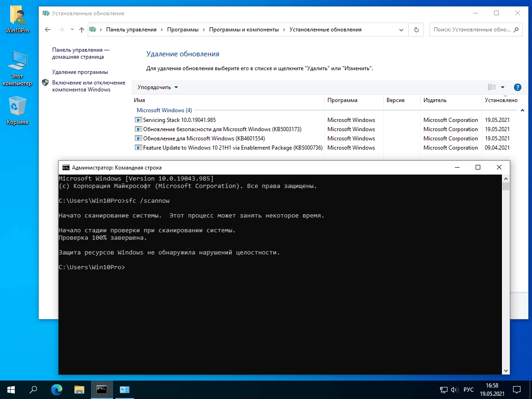The height and width of the screenshot is (399, 532).
Task: Click Программы и компоненты breadcrumb
Action: [x=244, y=30]
